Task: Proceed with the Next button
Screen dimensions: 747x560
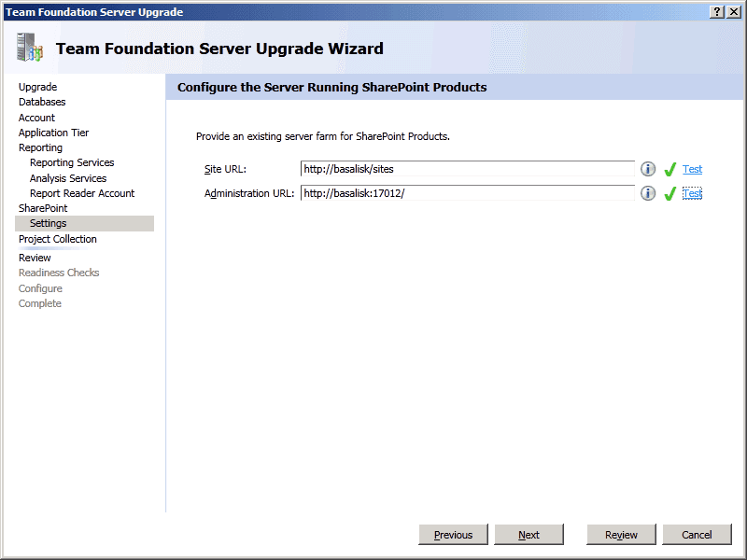Action: pyautogui.click(x=529, y=535)
